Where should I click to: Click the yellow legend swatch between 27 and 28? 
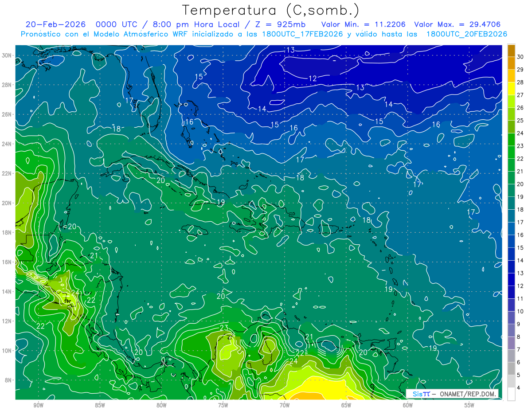[x=511, y=89]
